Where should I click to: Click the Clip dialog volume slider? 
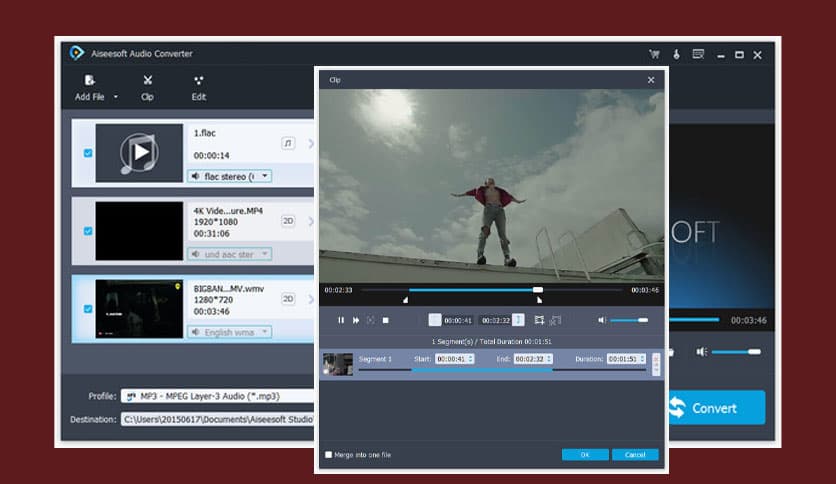coord(628,320)
